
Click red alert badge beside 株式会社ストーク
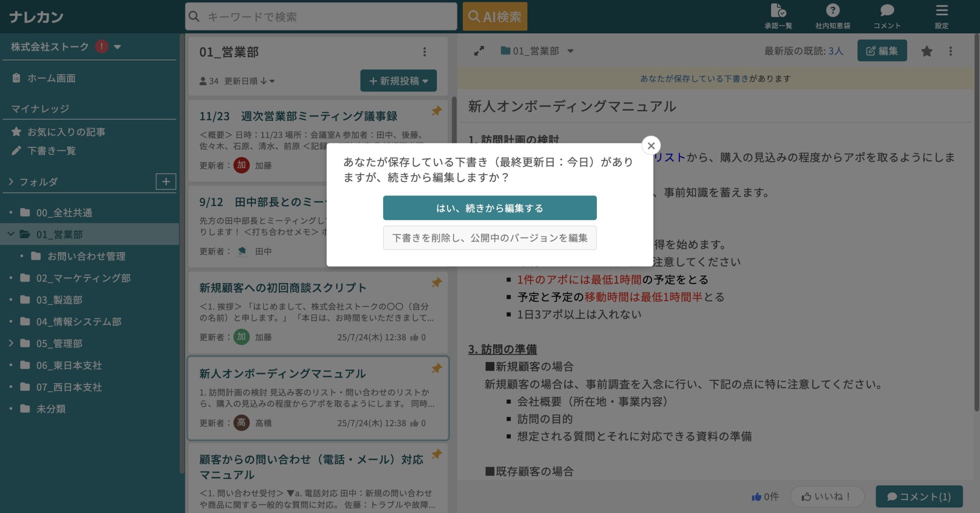pos(101,46)
